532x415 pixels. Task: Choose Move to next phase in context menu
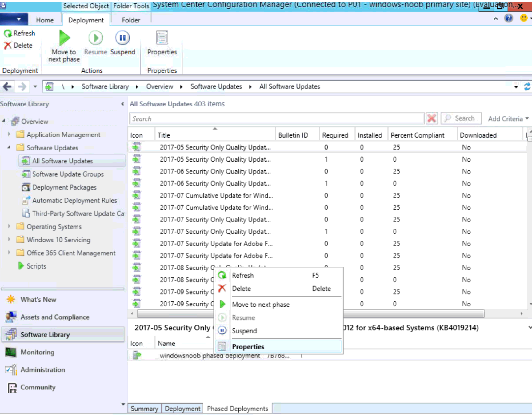278,305
